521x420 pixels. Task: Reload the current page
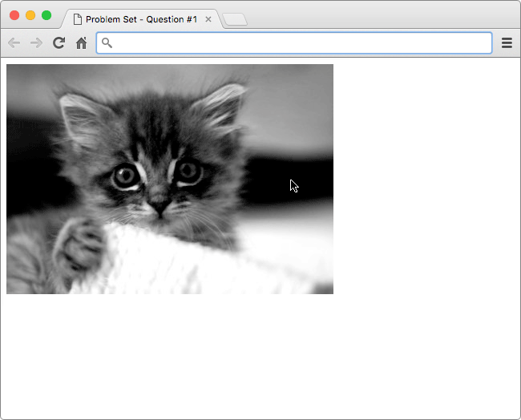pos(59,43)
